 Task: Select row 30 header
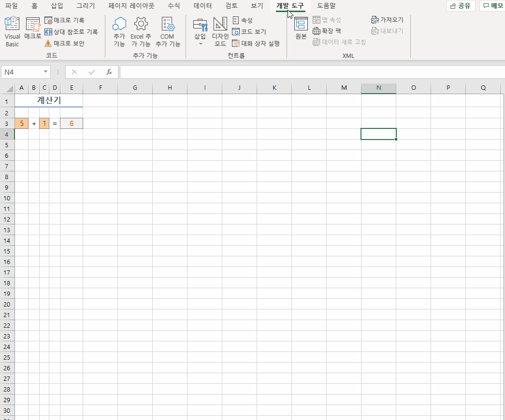pyautogui.click(x=7, y=410)
